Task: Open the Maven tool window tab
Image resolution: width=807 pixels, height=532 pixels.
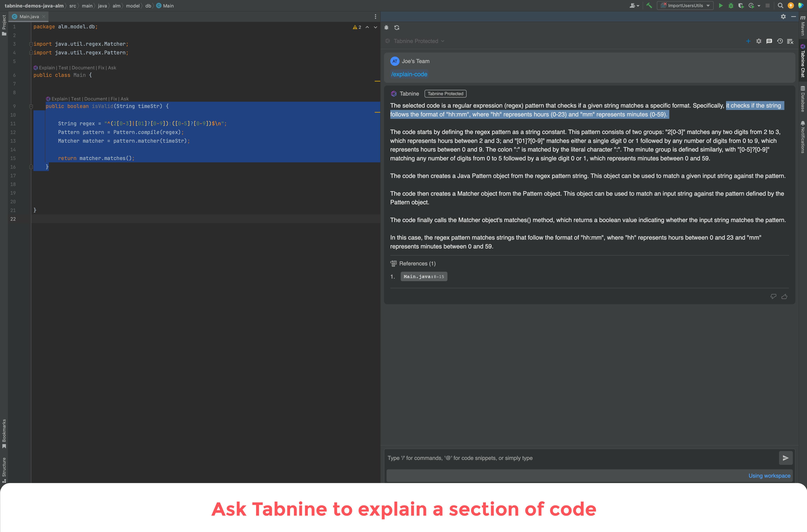Action: click(x=803, y=26)
